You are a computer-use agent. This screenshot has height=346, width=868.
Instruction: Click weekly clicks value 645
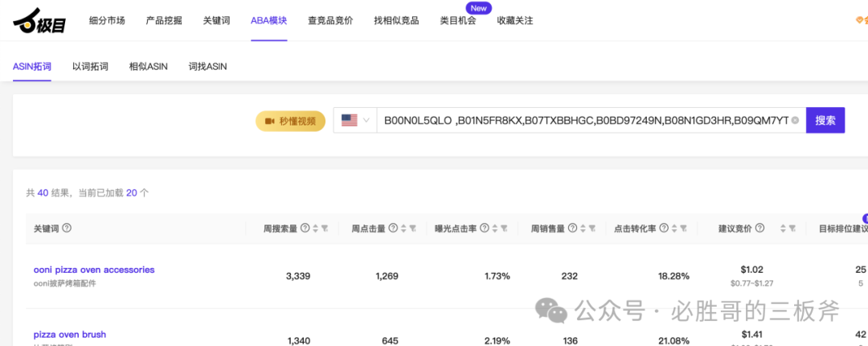pos(390,341)
